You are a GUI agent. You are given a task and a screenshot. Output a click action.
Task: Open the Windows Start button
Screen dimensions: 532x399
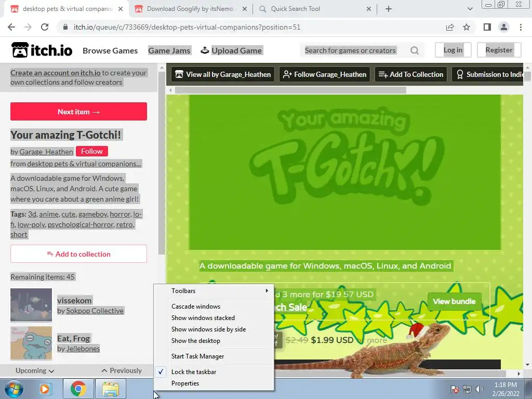tap(14, 389)
